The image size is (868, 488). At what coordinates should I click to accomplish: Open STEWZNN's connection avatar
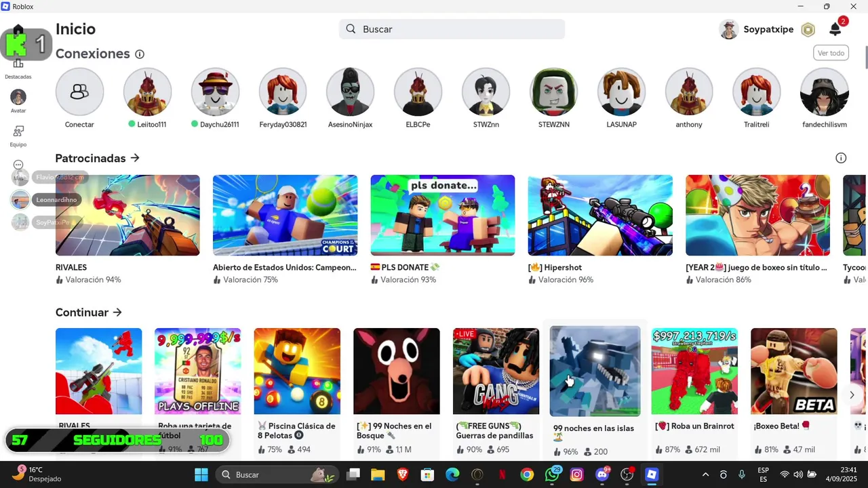click(x=553, y=91)
